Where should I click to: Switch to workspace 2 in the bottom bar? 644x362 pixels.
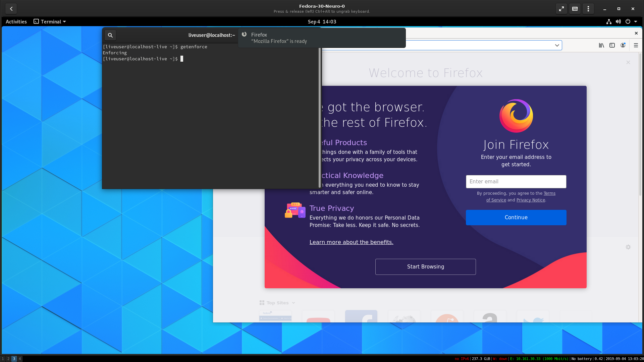(8, 359)
